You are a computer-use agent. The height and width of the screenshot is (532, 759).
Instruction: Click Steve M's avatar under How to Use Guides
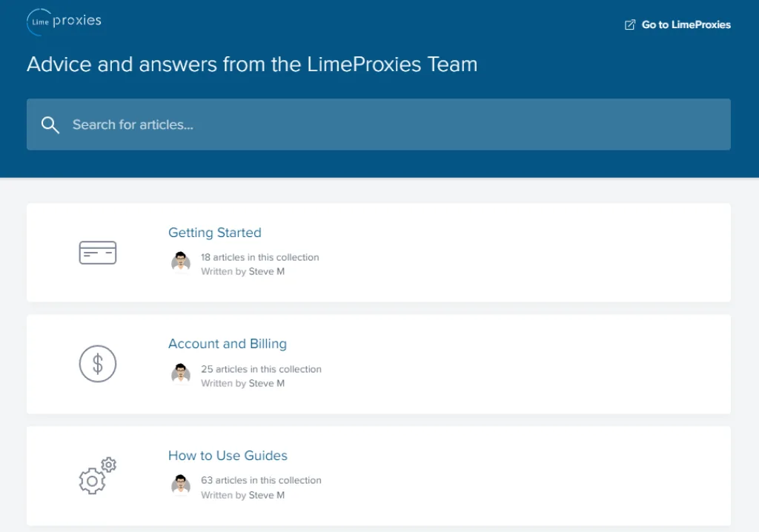coord(181,485)
